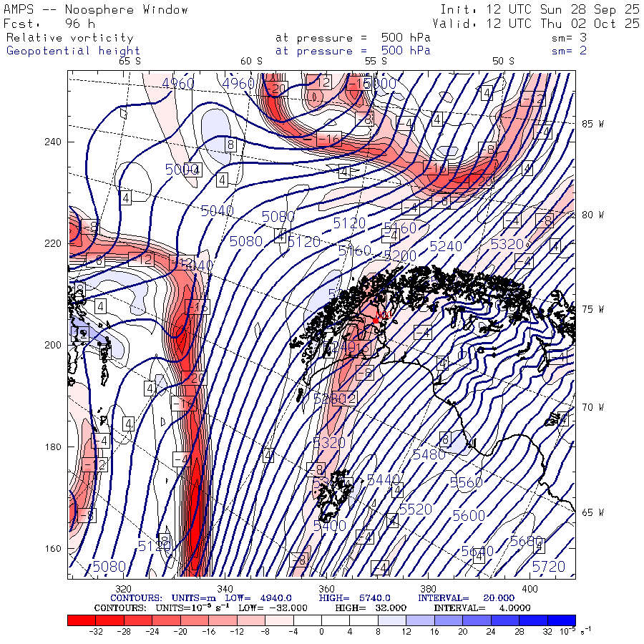Click the 380 tick label on bottom axis

point(429,589)
